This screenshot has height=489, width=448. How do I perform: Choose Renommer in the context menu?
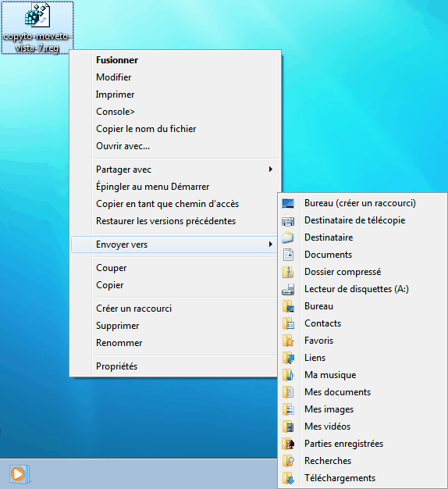click(119, 343)
